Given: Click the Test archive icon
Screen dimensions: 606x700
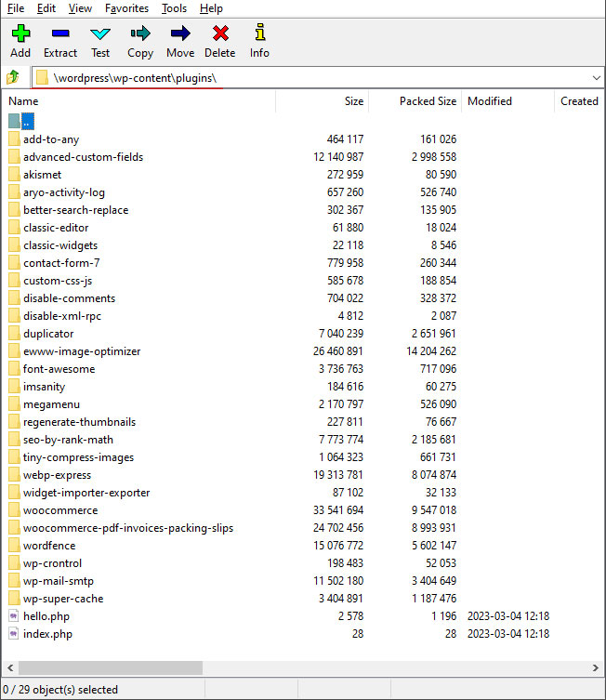Looking at the screenshot, I should 100,33.
